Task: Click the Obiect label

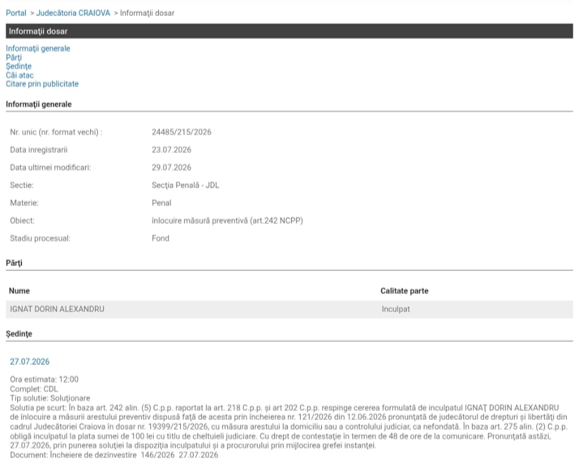Action: point(22,220)
